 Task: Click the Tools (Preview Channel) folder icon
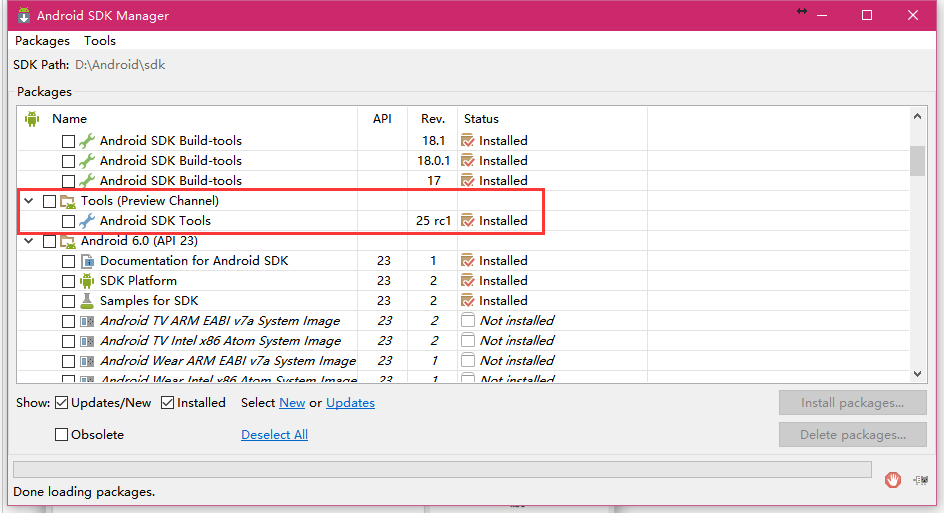point(68,202)
